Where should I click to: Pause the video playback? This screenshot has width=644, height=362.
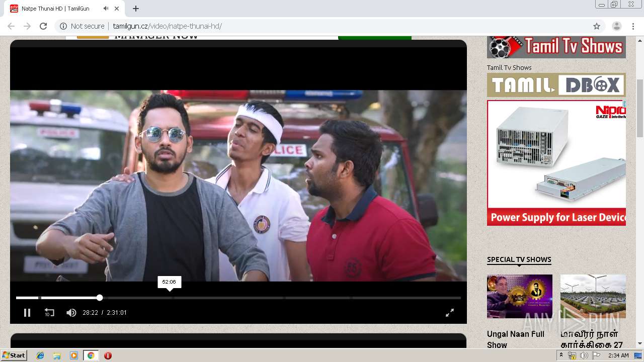click(x=27, y=313)
